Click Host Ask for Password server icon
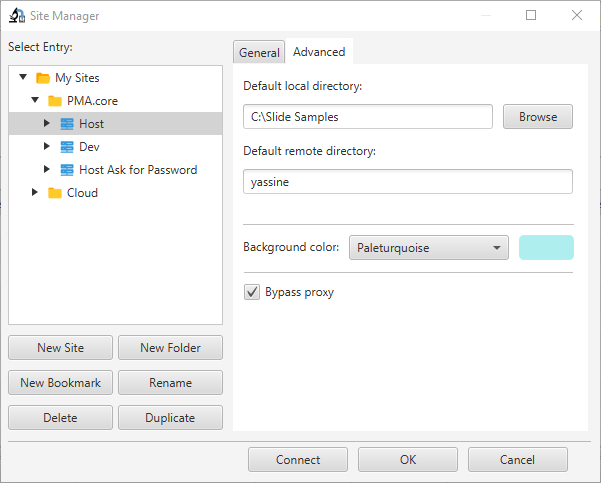Viewport: 601px width, 483px height. pos(67,170)
